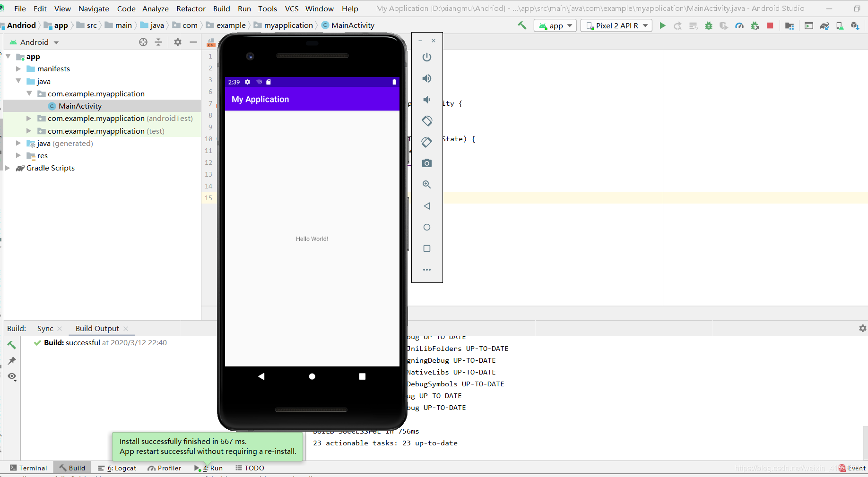
Task: Lower volume on the emulator toolbar
Action: [x=427, y=100]
